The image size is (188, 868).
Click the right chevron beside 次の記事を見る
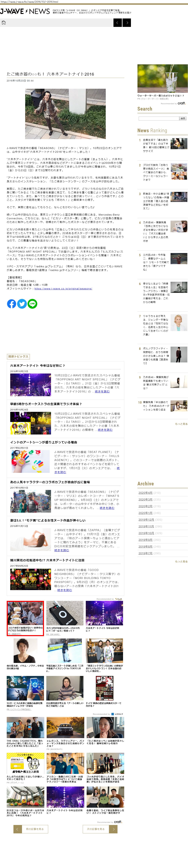pyautogui.click(x=113, y=829)
